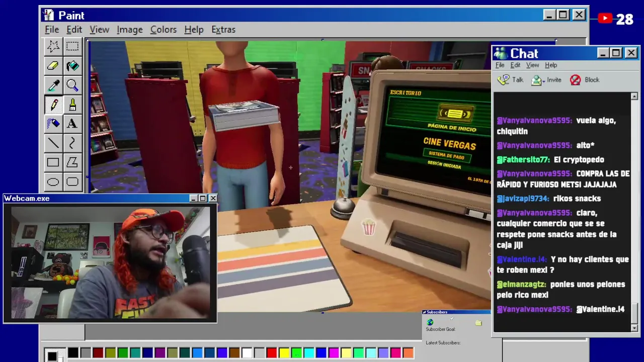Pick the orange palette swatch
644x362 pixels.
pos(408,353)
